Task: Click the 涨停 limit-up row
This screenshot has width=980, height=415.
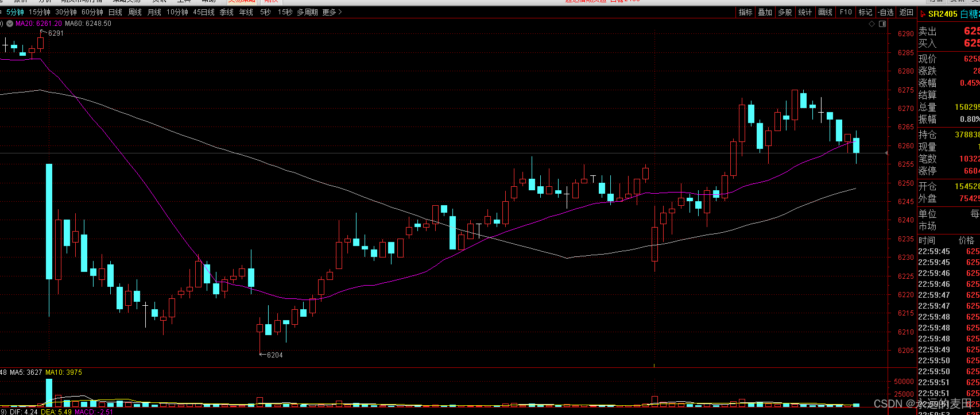Action: pyautogui.click(x=948, y=171)
